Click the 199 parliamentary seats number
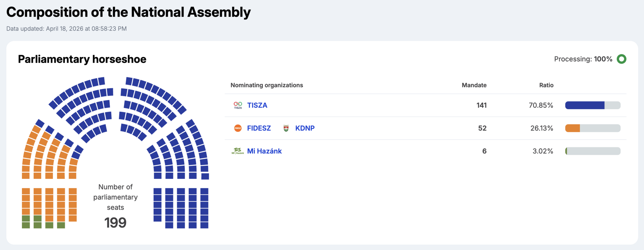The width and height of the screenshot is (644, 250). 115,223
